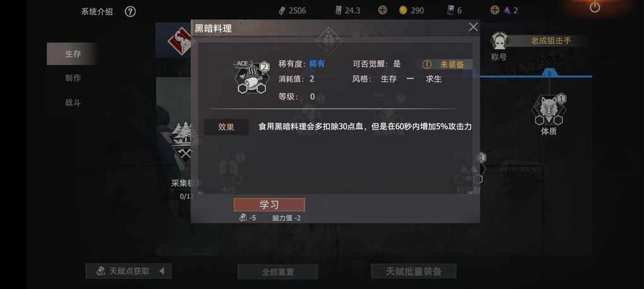Click the talent point icon showing 2506

point(282,11)
